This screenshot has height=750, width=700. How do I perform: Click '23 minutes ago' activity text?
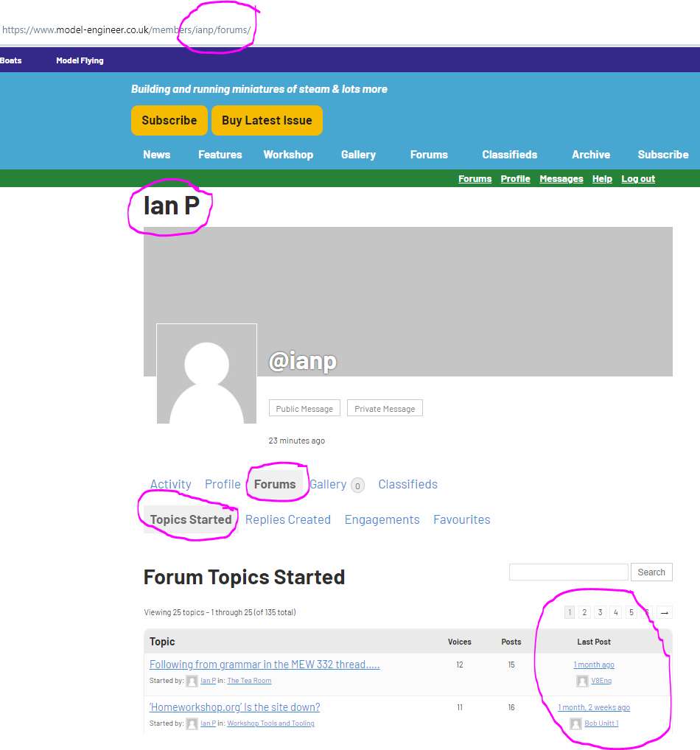click(x=297, y=441)
